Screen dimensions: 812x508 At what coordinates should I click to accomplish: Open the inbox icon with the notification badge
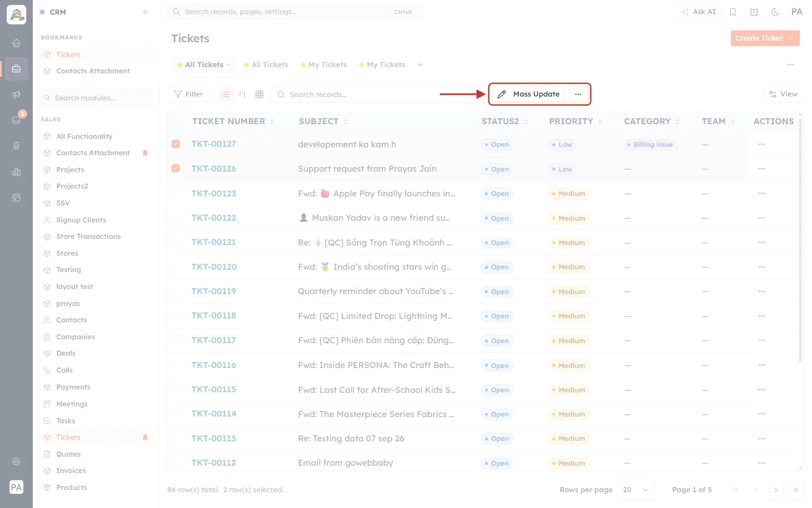[16, 120]
